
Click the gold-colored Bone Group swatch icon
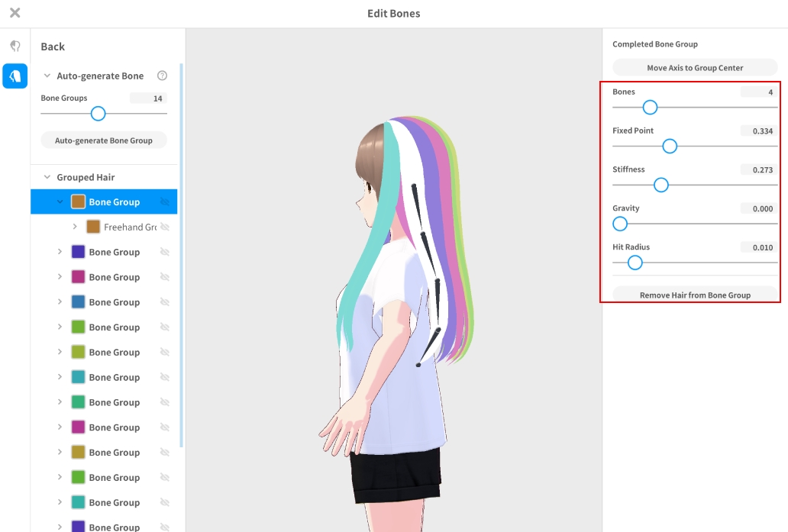[78, 453]
